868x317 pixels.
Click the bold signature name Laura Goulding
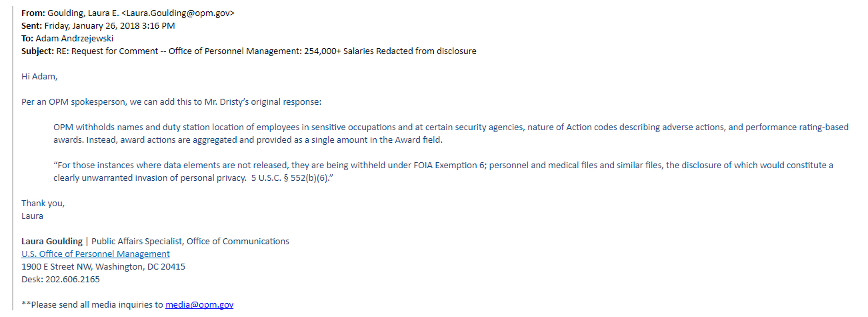[x=52, y=241]
